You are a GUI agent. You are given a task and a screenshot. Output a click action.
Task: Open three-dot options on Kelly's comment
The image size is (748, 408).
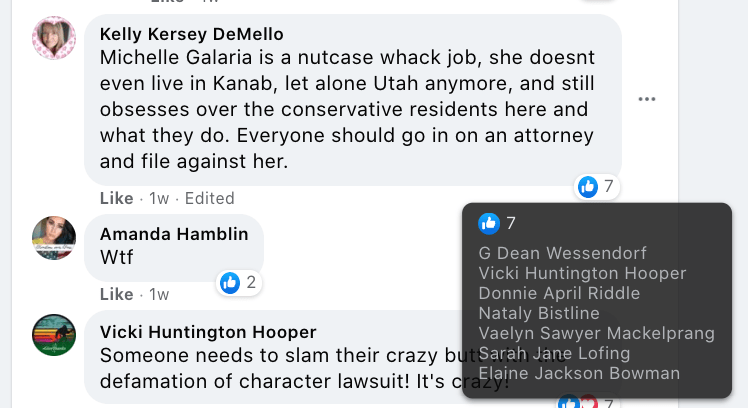click(x=647, y=99)
